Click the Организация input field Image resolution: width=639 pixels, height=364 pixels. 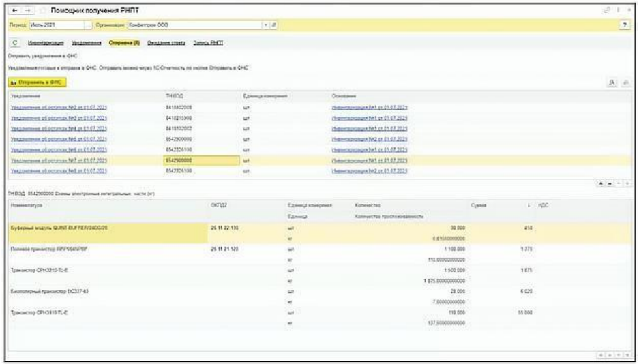pos(195,25)
